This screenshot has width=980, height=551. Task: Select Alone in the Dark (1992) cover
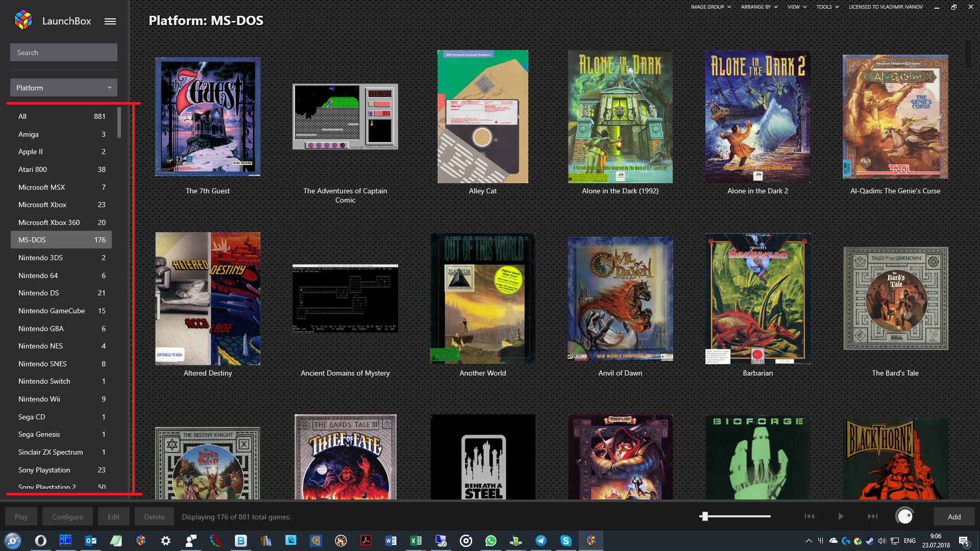pos(620,117)
